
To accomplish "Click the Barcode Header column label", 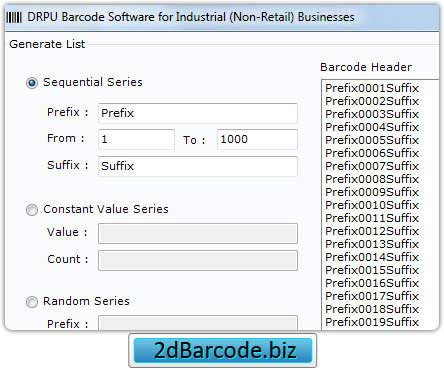I will tap(366, 67).
